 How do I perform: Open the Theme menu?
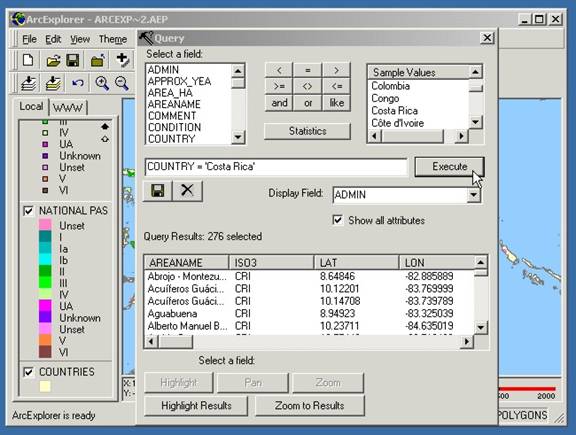(x=113, y=39)
